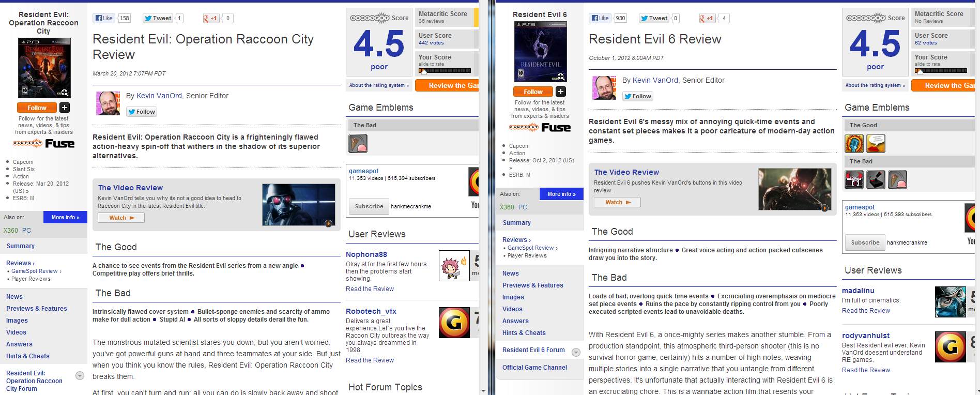The height and width of the screenshot is (395, 980).
Task: Set Your Score slider on Resident Evil 6 page
Action: 941,70
